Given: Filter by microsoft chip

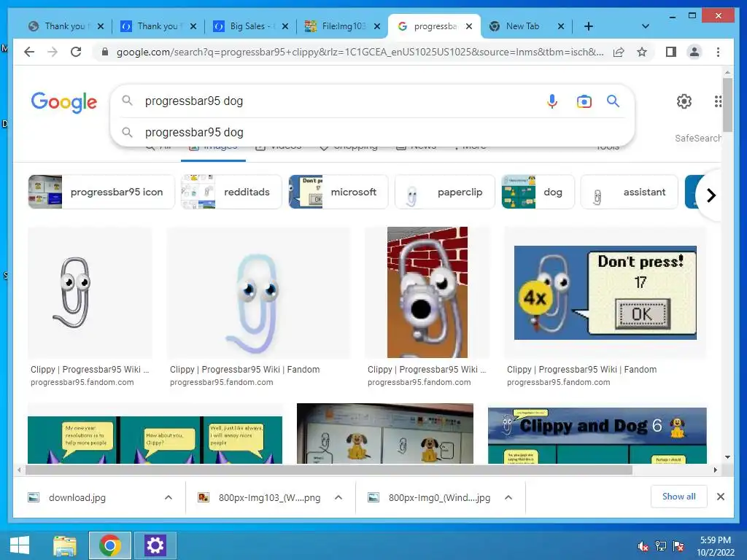Looking at the screenshot, I should [x=338, y=192].
